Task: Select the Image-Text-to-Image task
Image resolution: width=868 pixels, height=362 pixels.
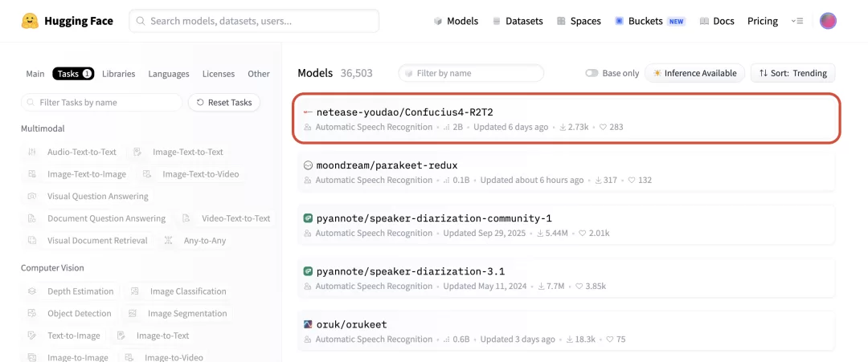Action: [77, 174]
